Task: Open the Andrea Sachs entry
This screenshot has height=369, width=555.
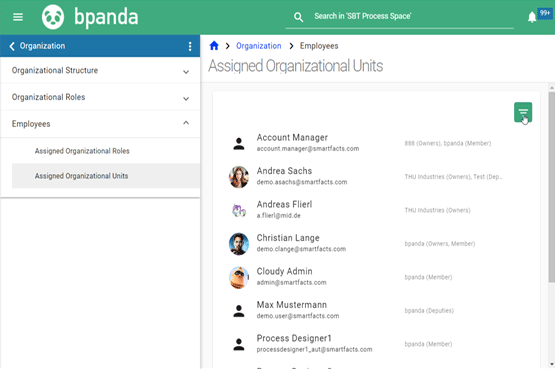Action: tap(377, 177)
